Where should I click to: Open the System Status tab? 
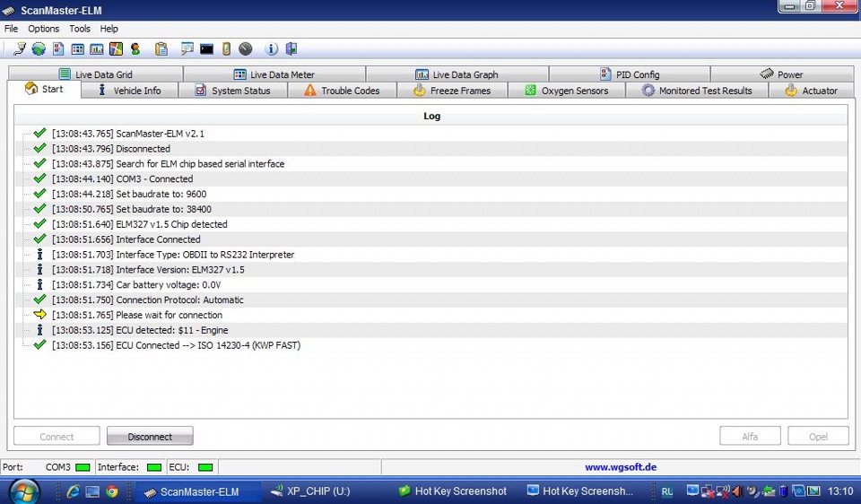233,91
